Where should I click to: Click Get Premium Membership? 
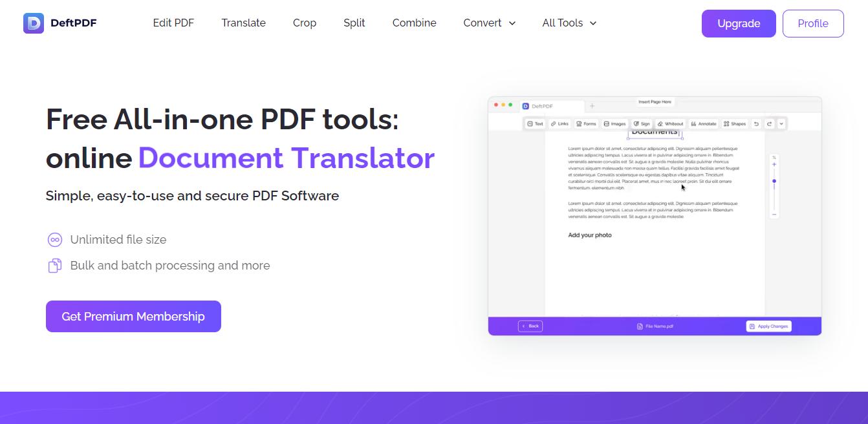point(133,316)
